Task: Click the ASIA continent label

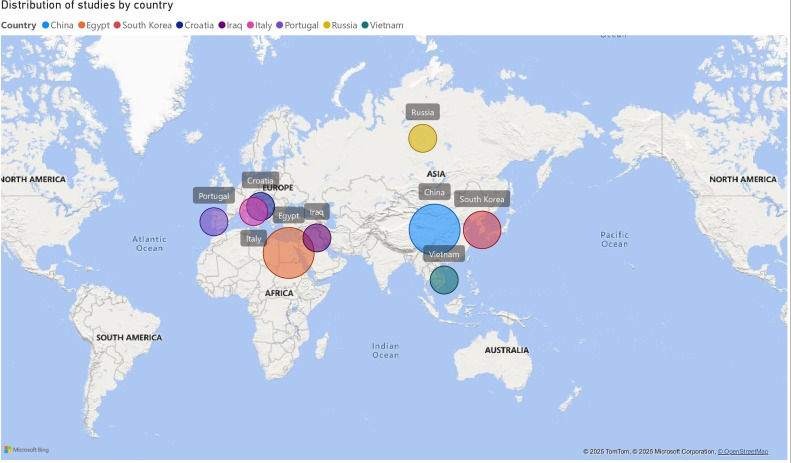Action: [x=436, y=174]
